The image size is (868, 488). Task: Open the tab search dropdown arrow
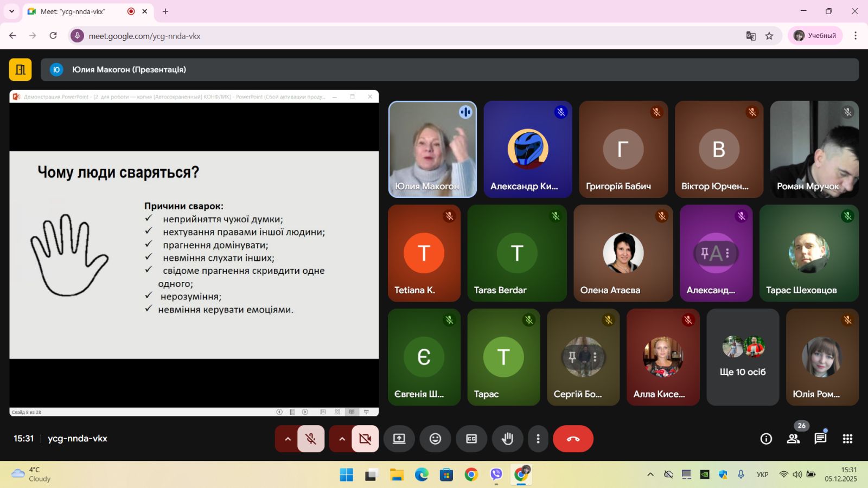click(x=11, y=11)
